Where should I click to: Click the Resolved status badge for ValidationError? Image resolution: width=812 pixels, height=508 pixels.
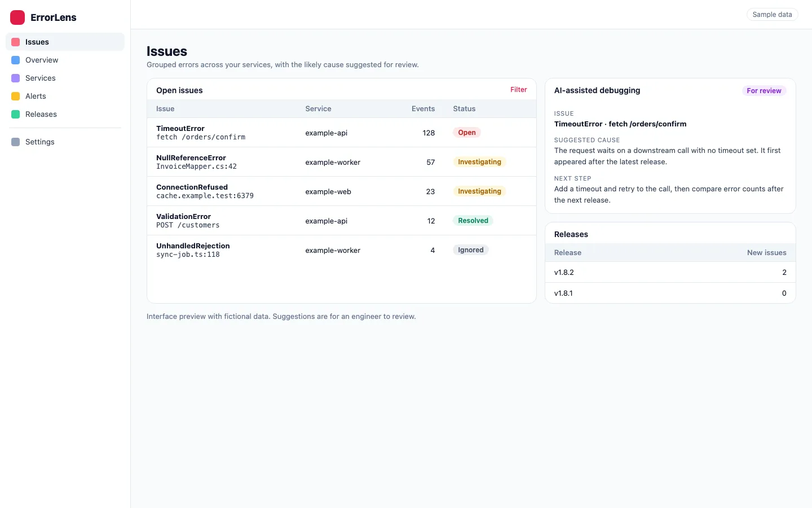[x=473, y=221]
